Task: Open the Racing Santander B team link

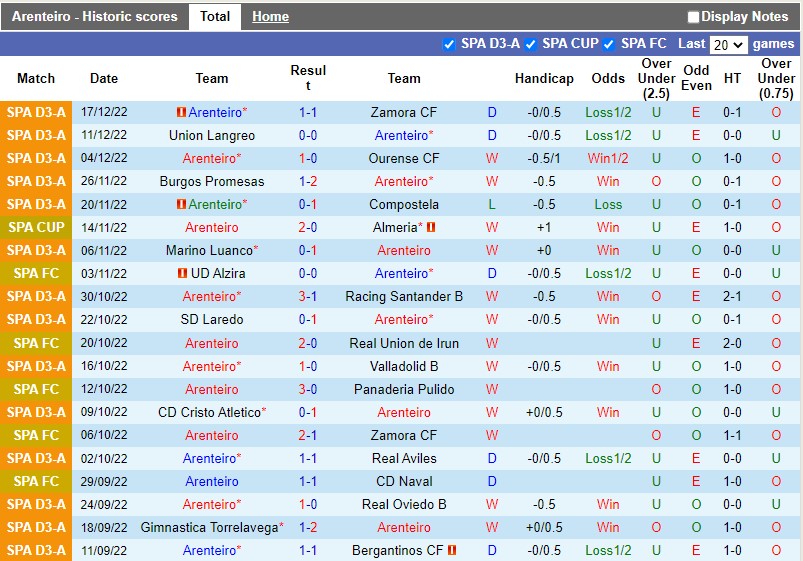Action: 404,296
